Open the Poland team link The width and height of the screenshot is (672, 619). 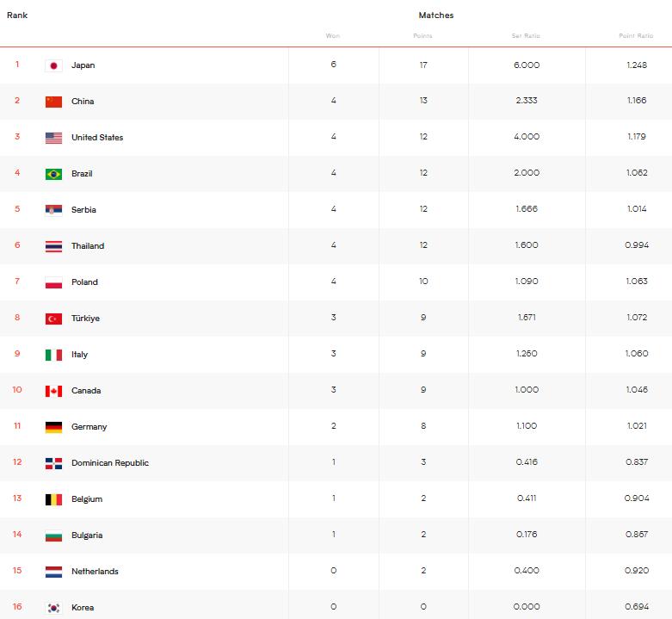84,282
